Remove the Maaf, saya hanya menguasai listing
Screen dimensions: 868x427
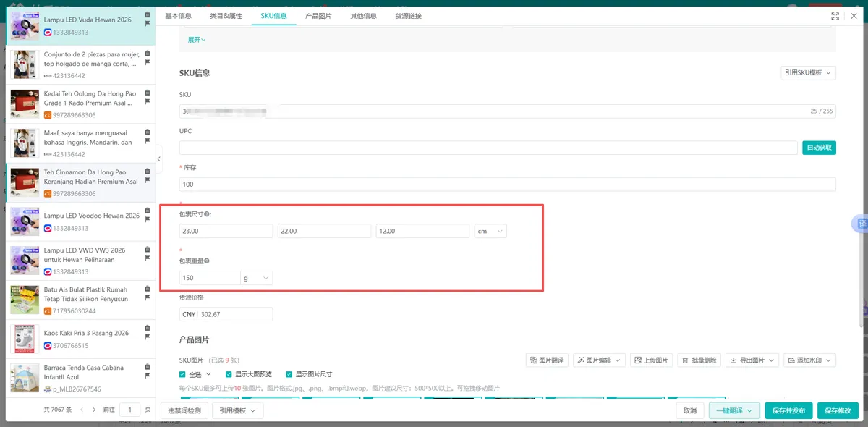tap(148, 132)
